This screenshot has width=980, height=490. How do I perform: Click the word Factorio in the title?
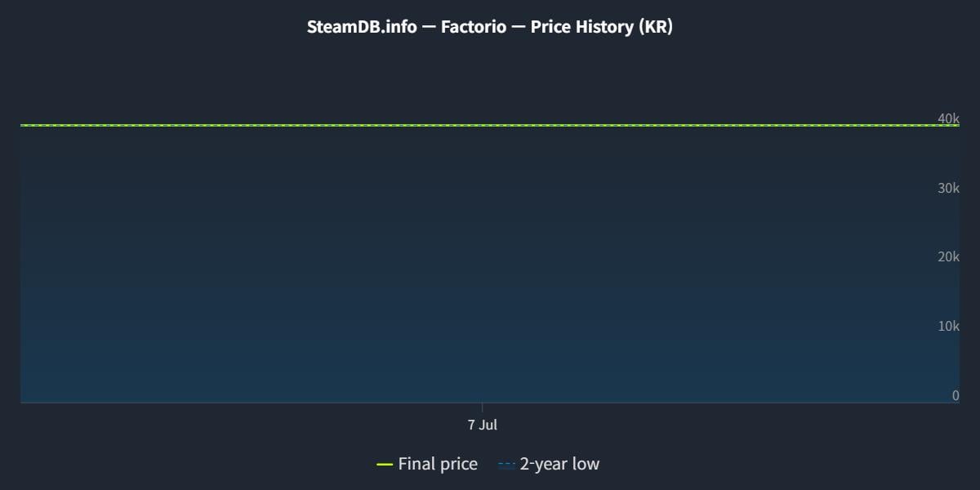(x=473, y=26)
